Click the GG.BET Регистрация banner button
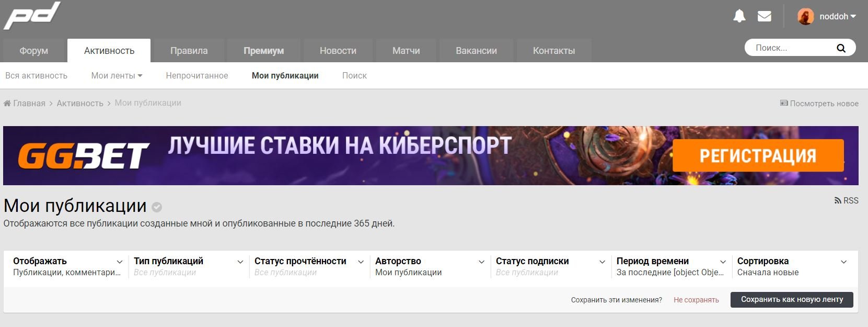The image size is (868, 327). coord(758,156)
